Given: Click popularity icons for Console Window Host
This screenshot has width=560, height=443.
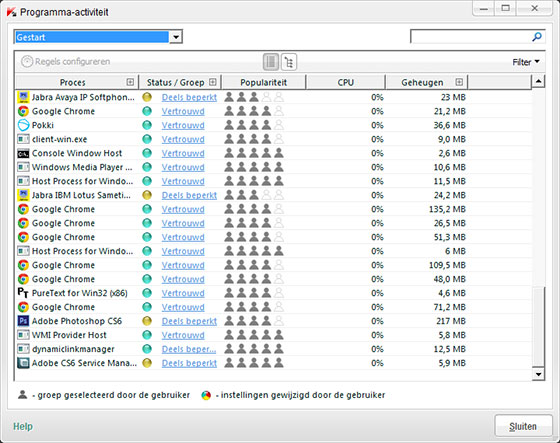Looking at the screenshot, I should click(x=254, y=153).
